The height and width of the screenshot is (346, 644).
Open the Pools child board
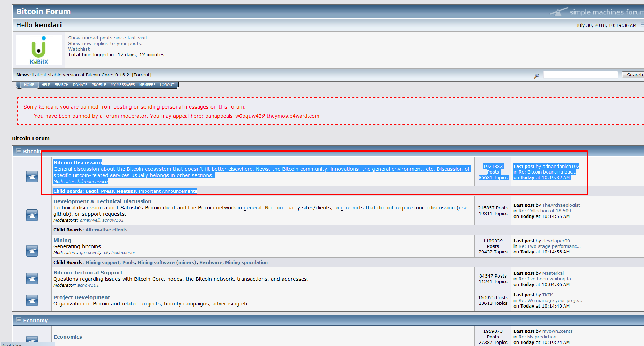pos(128,262)
